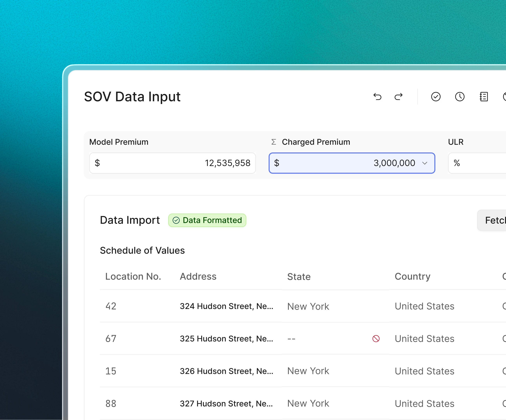Viewport: 506px width, 420px height.
Task: Click the ULR label
Action: click(456, 142)
